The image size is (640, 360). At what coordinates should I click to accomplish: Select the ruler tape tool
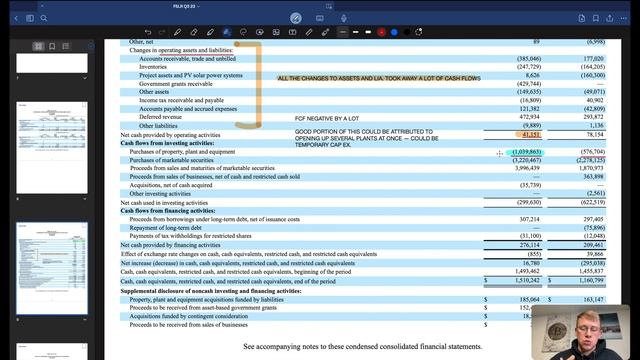[x=309, y=32]
